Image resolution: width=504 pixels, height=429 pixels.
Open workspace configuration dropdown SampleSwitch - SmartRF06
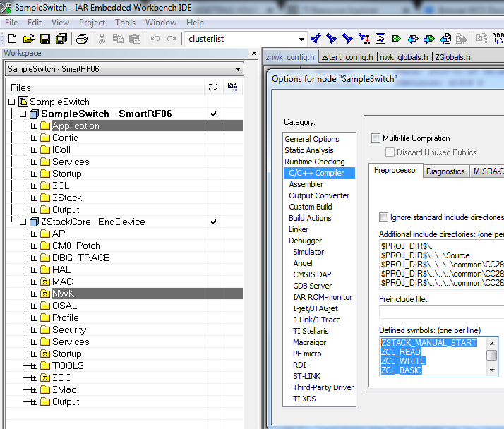[238, 69]
